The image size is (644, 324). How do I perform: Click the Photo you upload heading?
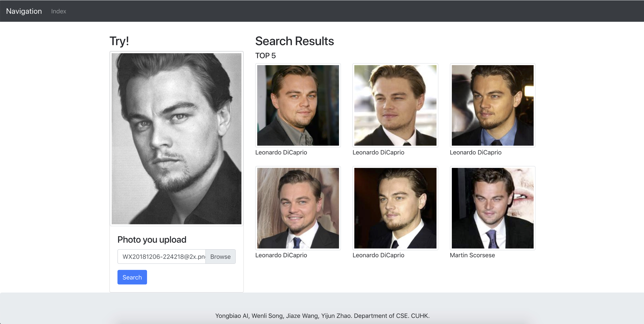tap(152, 240)
